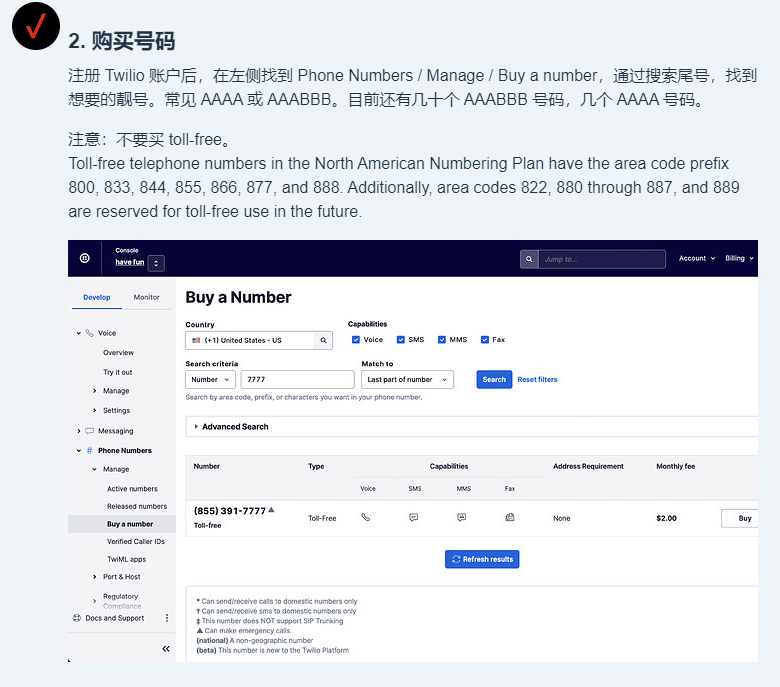Click the search magnifier beside Jump to
The height and width of the screenshot is (687, 780).
[529, 259]
